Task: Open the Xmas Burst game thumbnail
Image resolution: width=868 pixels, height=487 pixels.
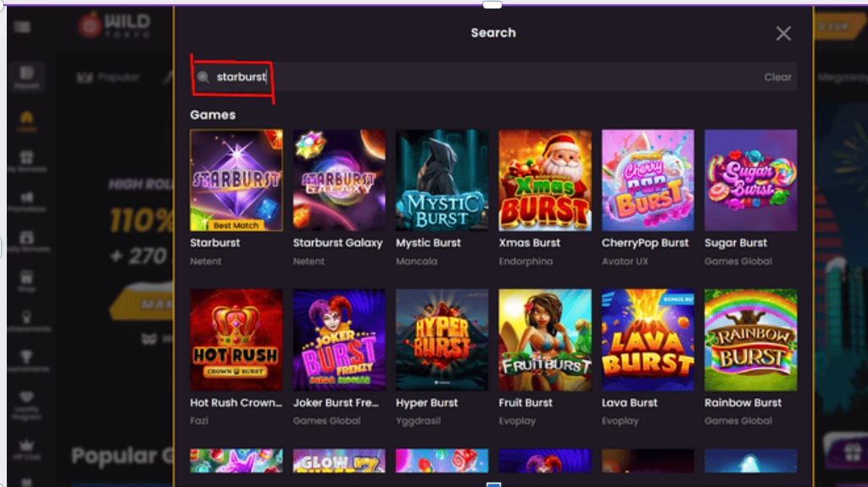Action: click(x=545, y=180)
